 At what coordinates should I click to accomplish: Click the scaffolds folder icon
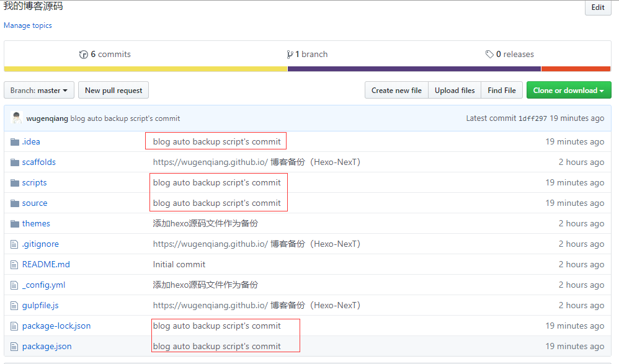(15, 162)
